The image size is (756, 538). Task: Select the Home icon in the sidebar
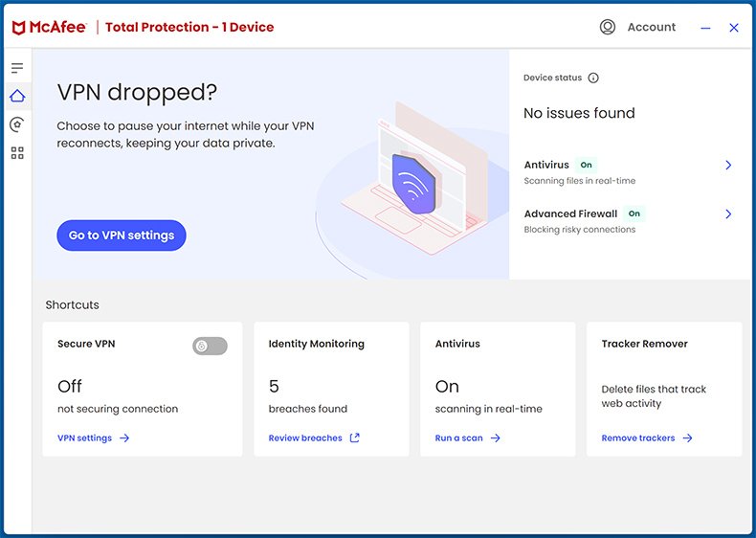[x=17, y=96]
